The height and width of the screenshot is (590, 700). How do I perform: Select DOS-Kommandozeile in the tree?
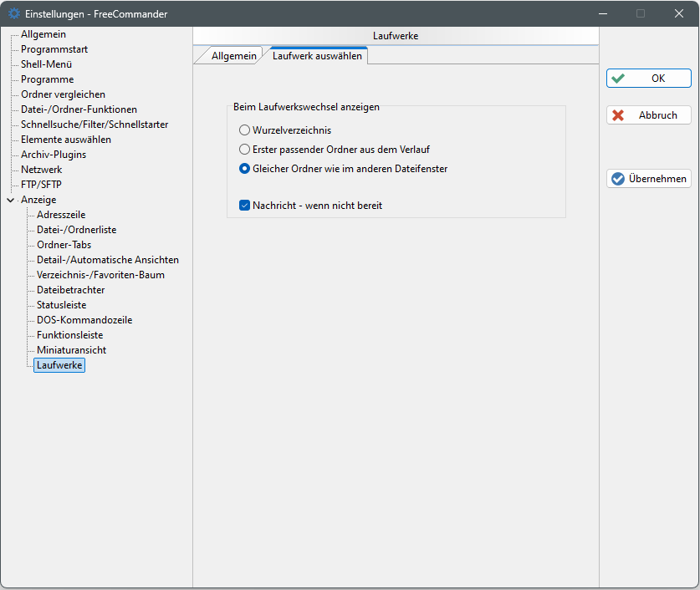pos(84,320)
